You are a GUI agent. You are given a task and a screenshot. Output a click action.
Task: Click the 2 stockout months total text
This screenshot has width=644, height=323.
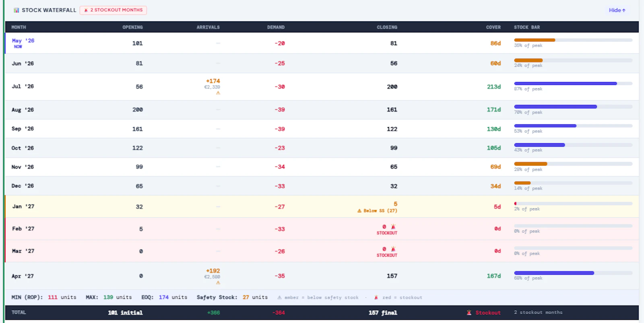click(x=538, y=312)
